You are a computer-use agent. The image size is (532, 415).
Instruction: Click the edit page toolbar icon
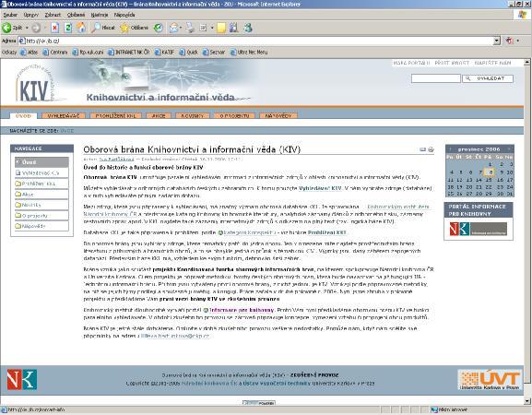pos(203,28)
